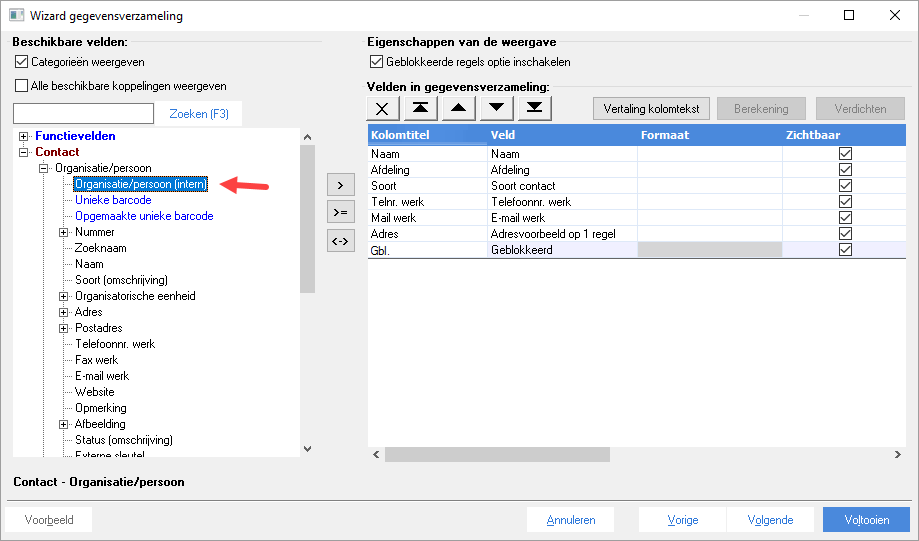Move selected field up one row
The height and width of the screenshot is (541, 919).
[458, 108]
